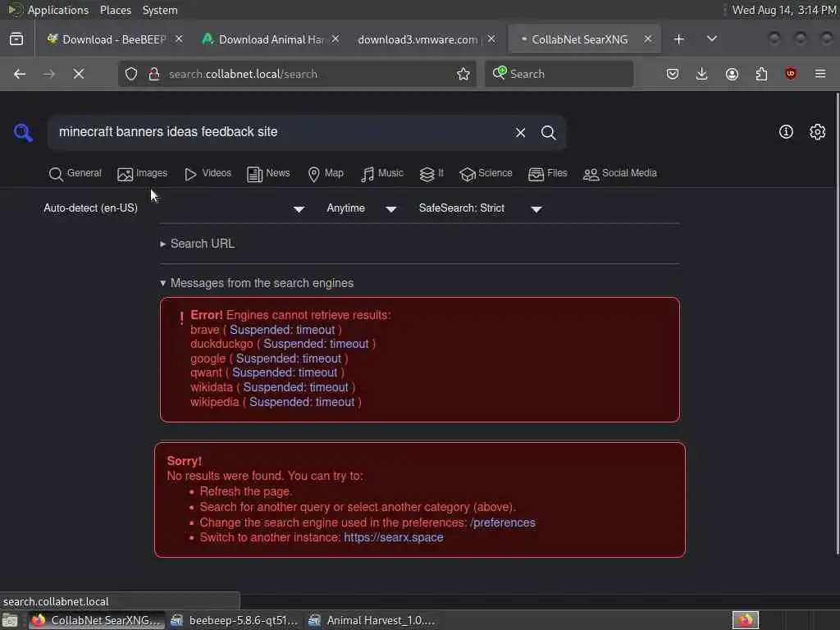This screenshot has height=630, width=840.
Task: Stop page loading with X button
Action: coord(79,74)
